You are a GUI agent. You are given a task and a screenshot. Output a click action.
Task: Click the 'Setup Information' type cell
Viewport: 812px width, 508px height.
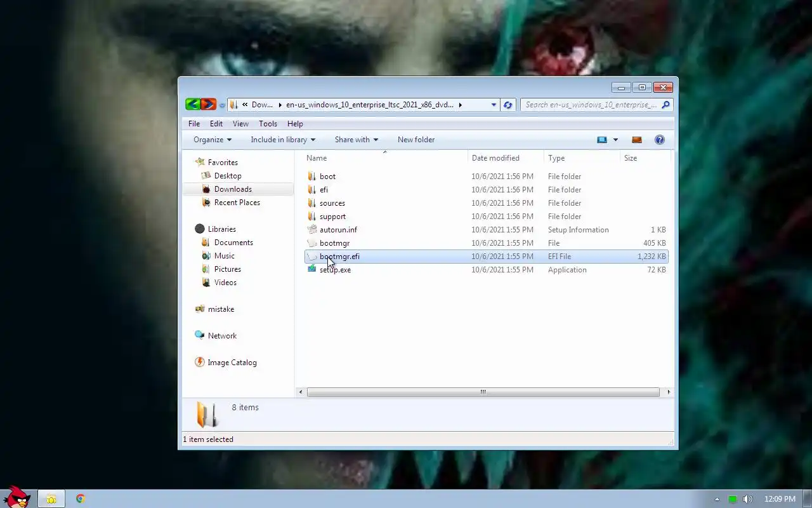click(x=579, y=230)
